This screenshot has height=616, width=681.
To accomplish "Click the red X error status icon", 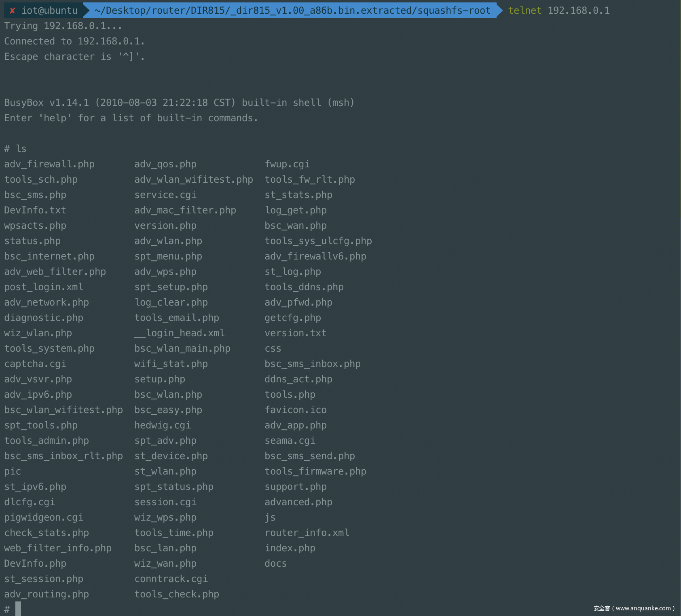I will (x=12, y=11).
